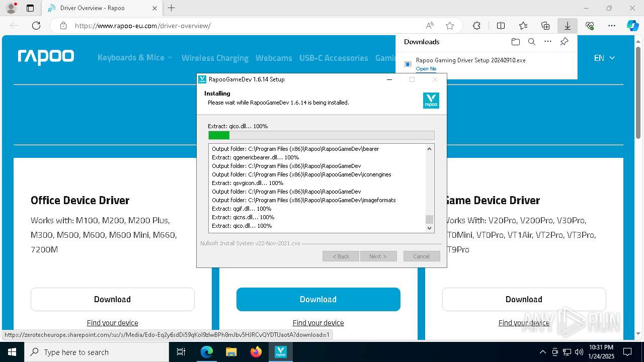
Task: Open the Copilot sidebar icon
Action: tap(632, 26)
